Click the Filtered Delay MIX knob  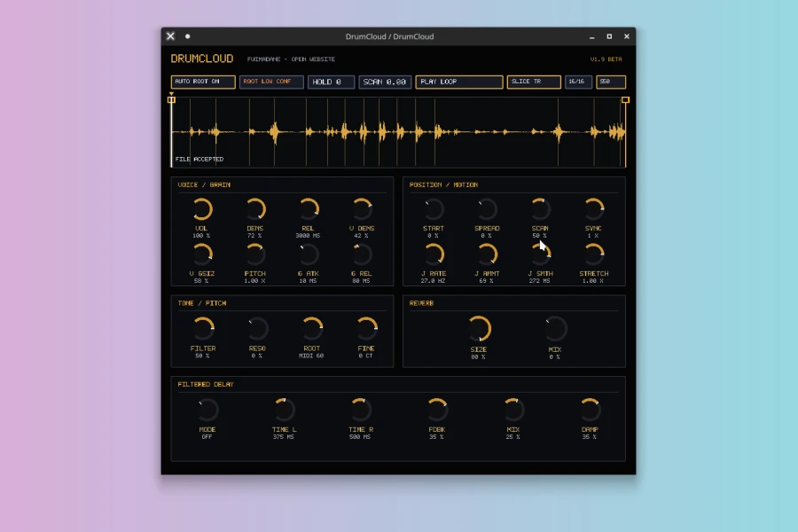coord(513,410)
